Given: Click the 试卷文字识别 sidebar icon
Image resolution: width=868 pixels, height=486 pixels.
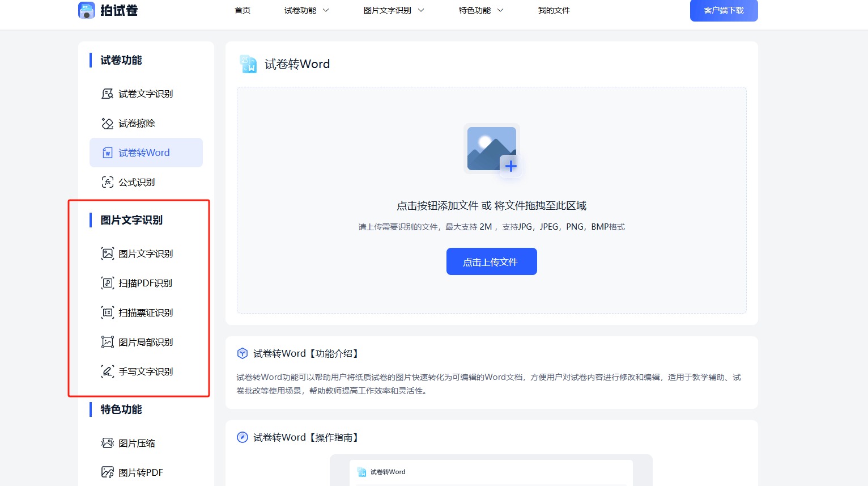Looking at the screenshot, I should (107, 94).
